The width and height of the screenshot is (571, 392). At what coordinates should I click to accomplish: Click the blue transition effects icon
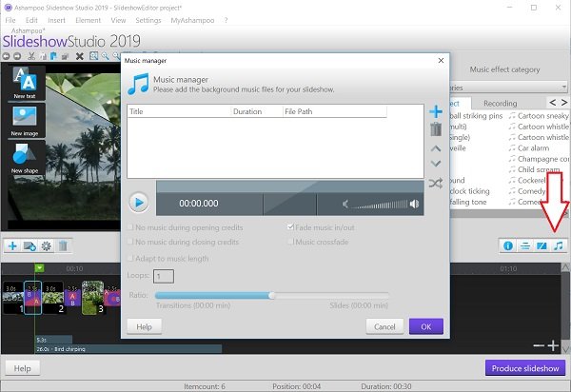tap(541, 246)
